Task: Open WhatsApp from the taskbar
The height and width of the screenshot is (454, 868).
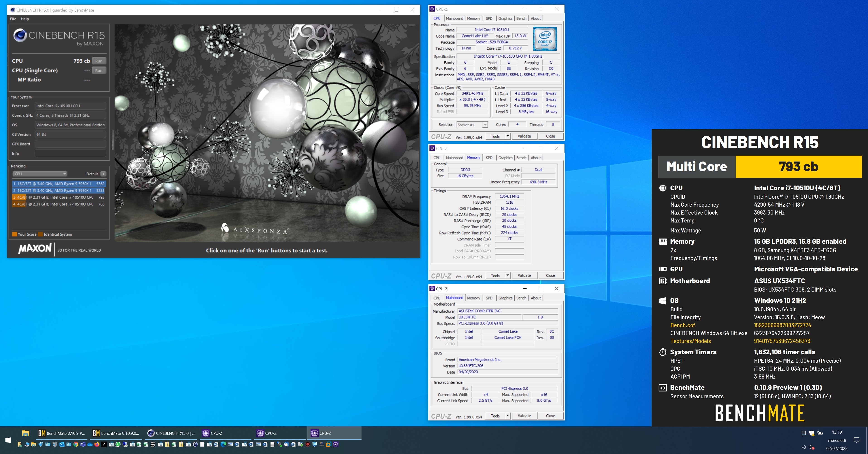Action: [118, 444]
